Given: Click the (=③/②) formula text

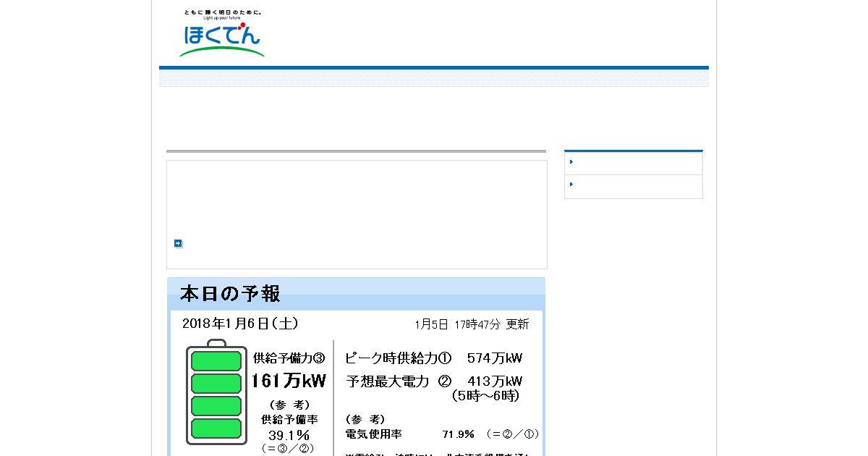Looking at the screenshot, I should tap(289, 449).
